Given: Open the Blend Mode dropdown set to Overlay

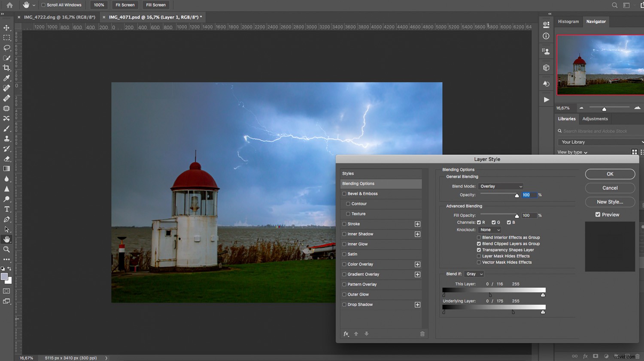Looking at the screenshot, I should [x=501, y=186].
